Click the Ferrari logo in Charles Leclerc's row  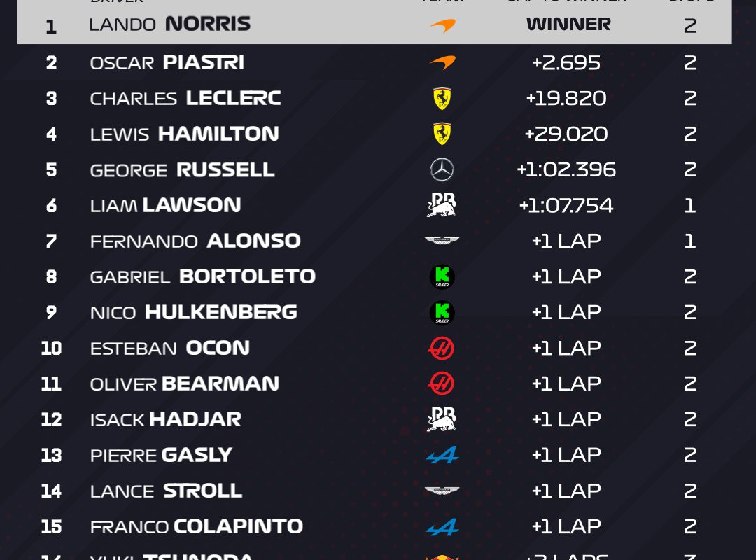[x=442, y=99]
